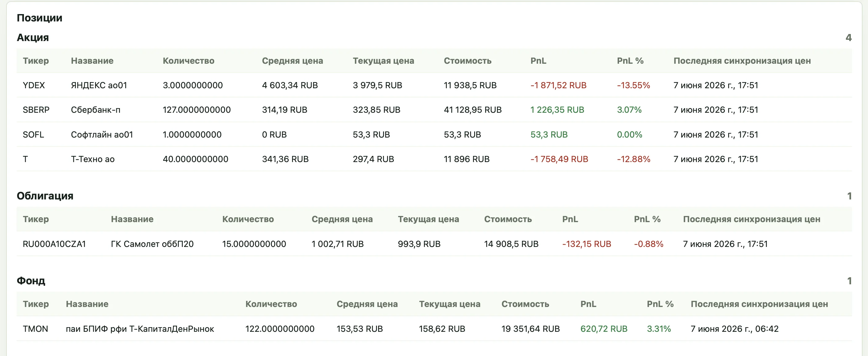The height and width of the screenshot is (356, 868).
Task: Click PnL % header in Акция table
Action: pos(630,61)
